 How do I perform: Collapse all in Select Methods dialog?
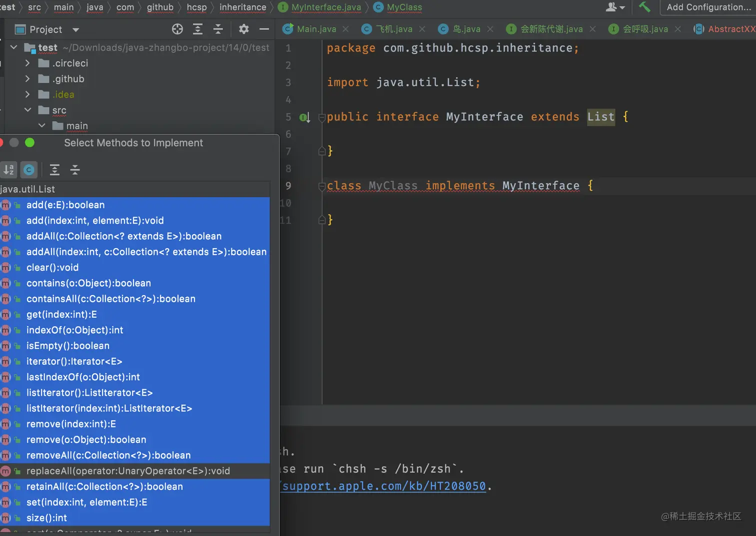coord(75,170)
